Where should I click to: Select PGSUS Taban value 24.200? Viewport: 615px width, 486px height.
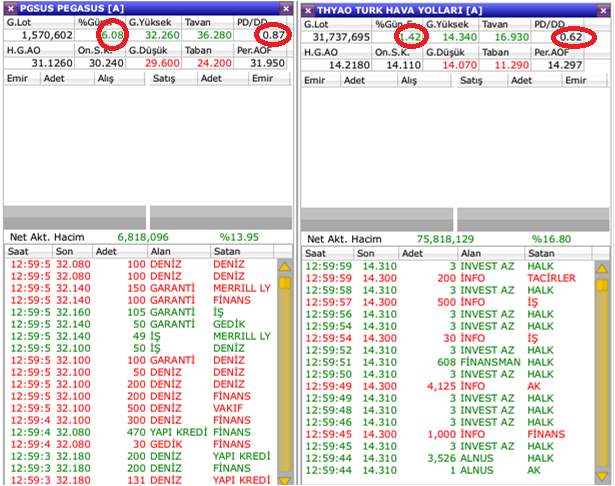[214, 63]
